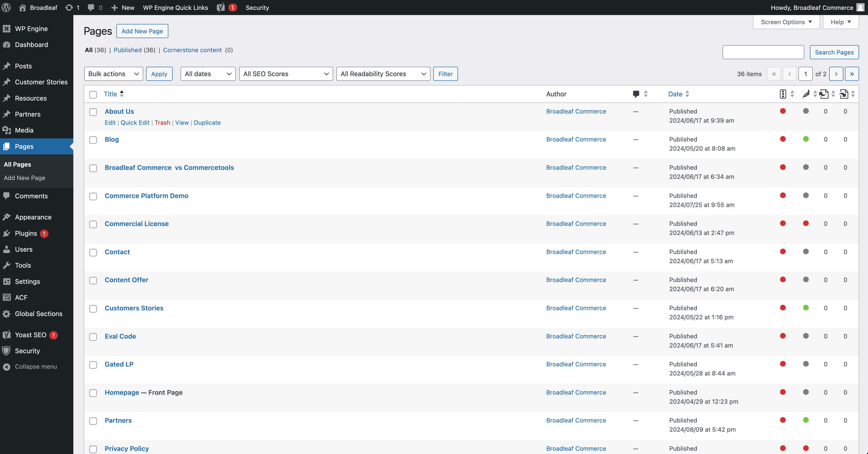Viewport: 868px width, 454px height.
Task: Click the Media icon in sidebar
Action: pyautogui.click(x=6, y=130)
